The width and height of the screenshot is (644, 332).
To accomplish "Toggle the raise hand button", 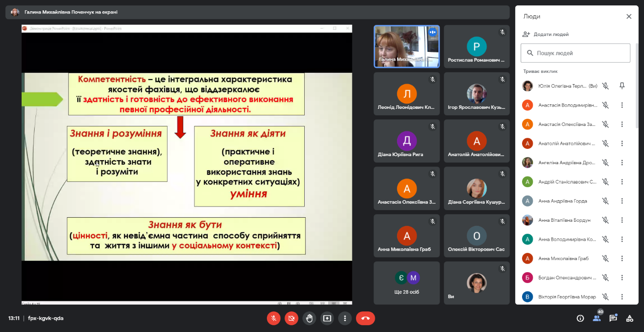I will click(x=309, y=319).
